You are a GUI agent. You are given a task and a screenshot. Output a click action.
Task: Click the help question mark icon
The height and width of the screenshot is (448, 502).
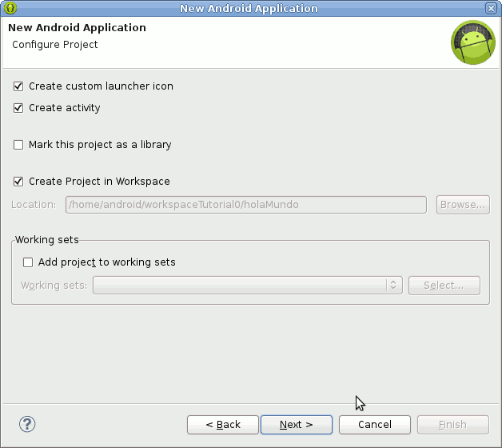click(x=27, y=424)
